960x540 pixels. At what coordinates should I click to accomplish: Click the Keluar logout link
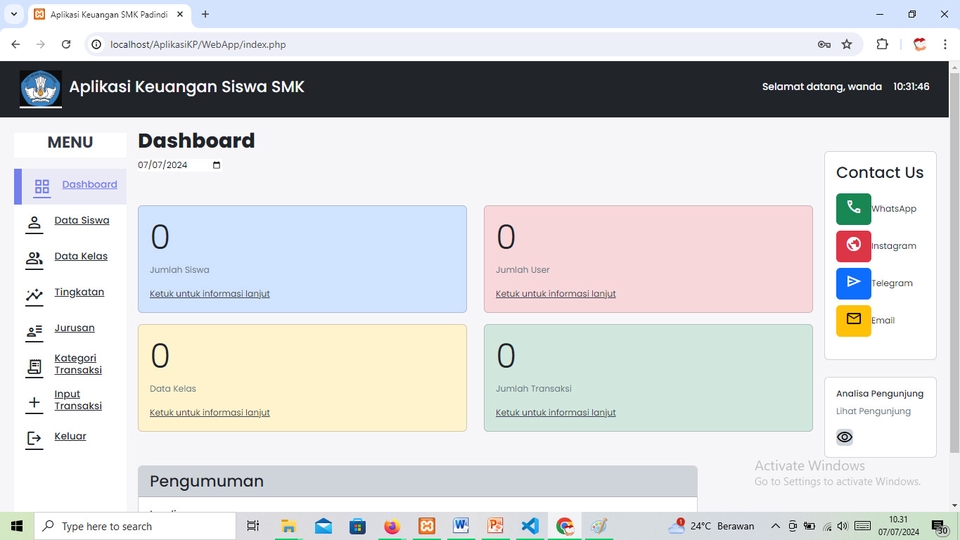click(70, 436)
